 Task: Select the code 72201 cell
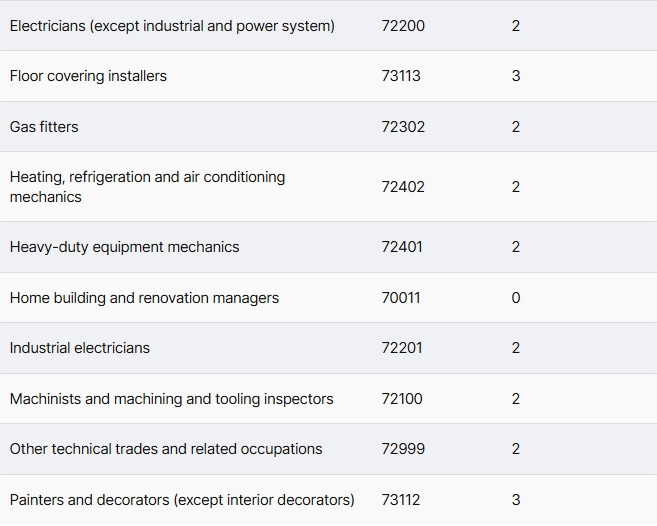coord(402,348)
